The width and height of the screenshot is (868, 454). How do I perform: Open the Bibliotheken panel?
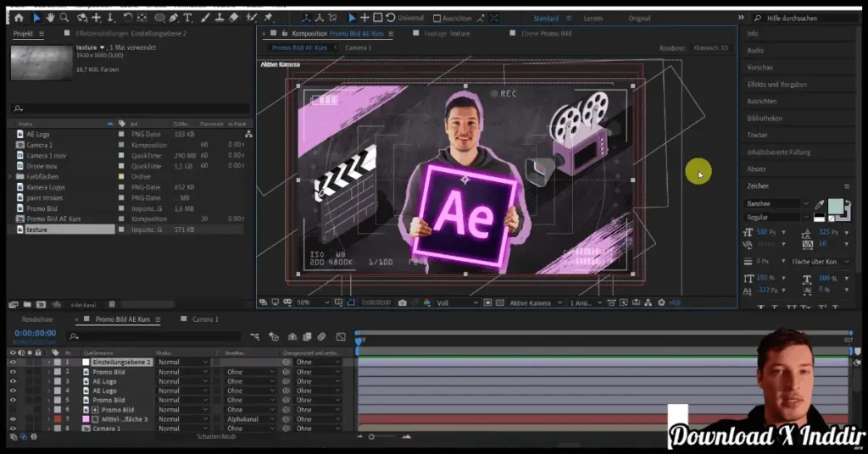coord(764,119)
